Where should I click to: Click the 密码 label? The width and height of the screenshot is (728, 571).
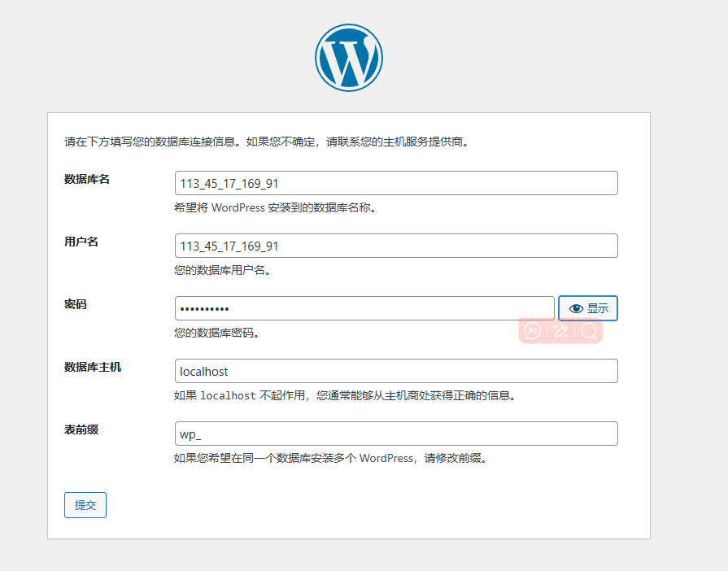coord(75,304)
